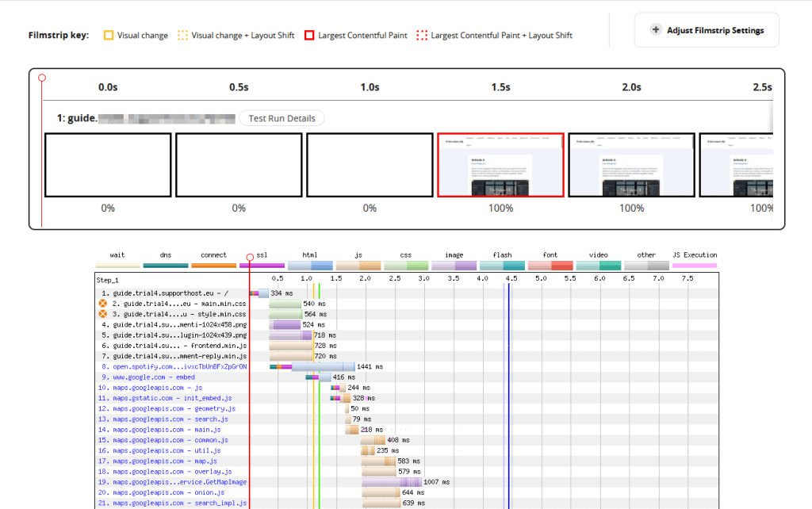Screen dimensions: 812x509
Task: Click the html legend color bar
Action: click(x=310, y=266)
